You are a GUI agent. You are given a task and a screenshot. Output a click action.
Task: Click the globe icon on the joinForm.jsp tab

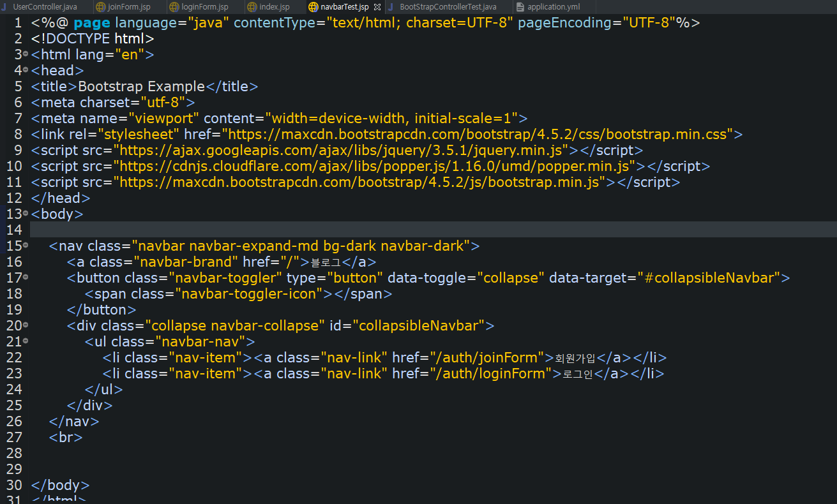click(101, 7)
